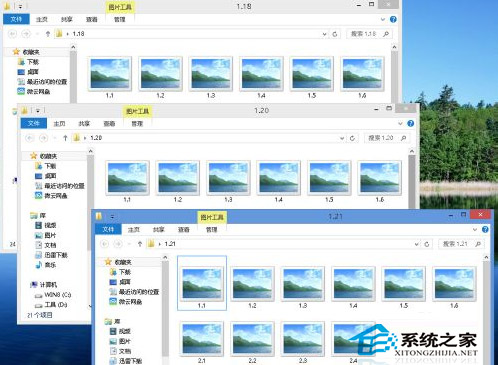This screenshot has height=365, width=499.
Task: Click the back arrow in 1.20 window
Action: 30,138
